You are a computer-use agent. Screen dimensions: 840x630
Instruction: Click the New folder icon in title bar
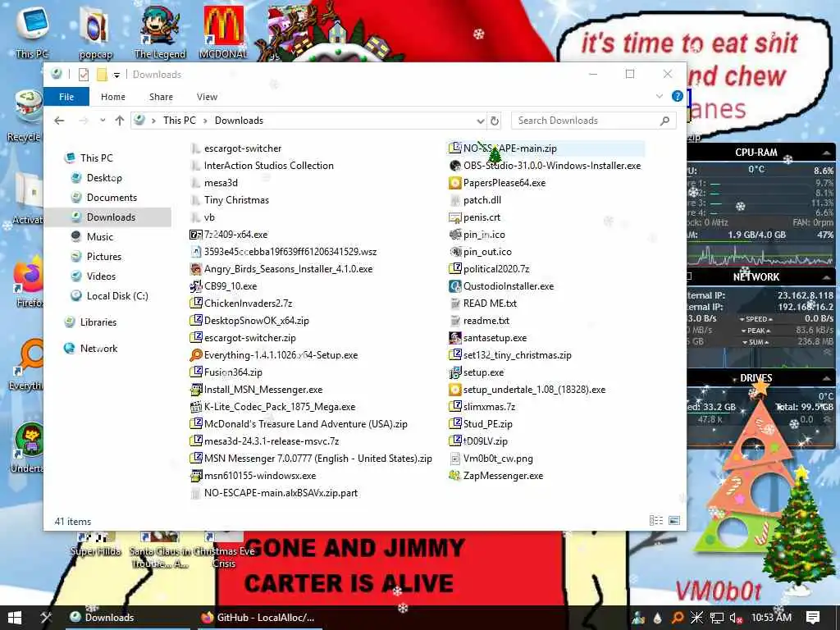pos(101,75)
